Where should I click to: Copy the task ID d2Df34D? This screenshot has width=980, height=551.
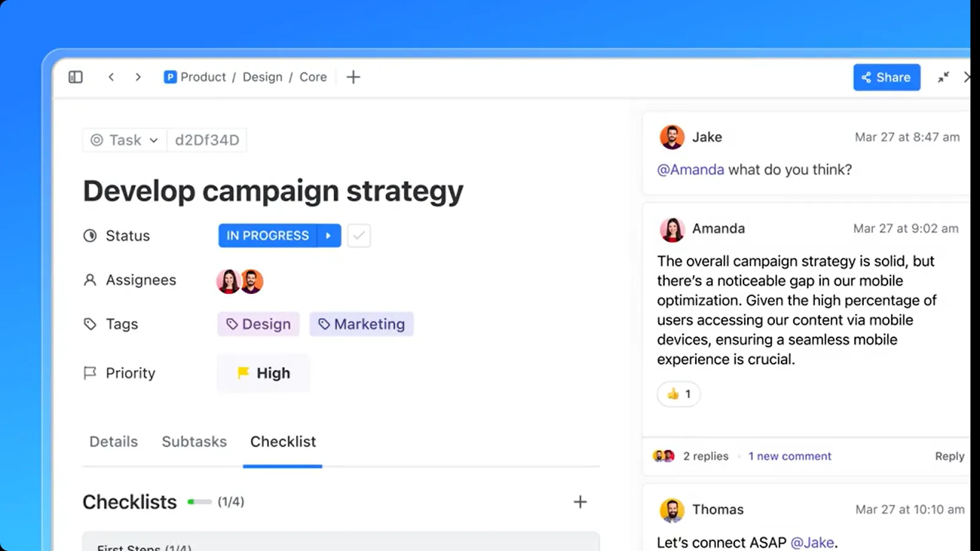click(207, 140)
